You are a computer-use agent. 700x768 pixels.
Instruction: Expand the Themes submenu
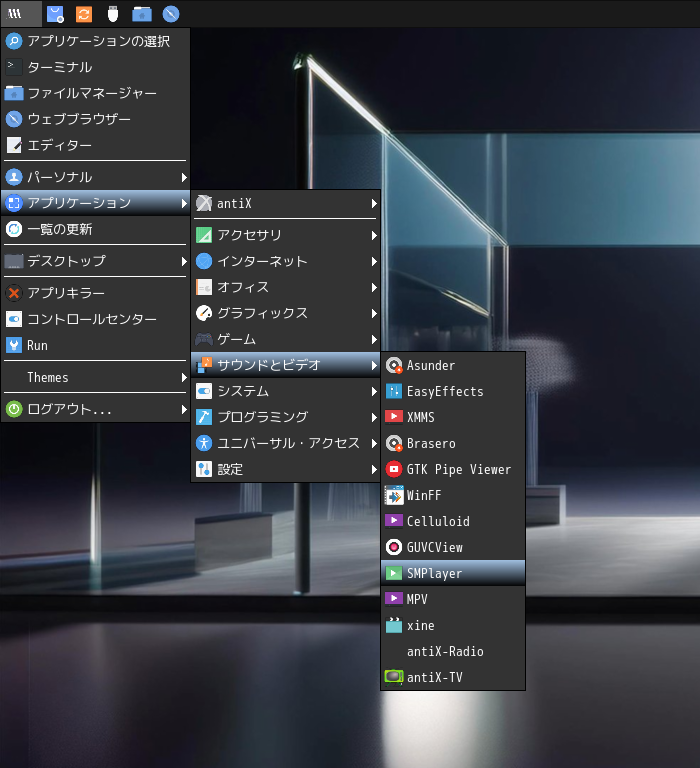(x=48, y=377)
